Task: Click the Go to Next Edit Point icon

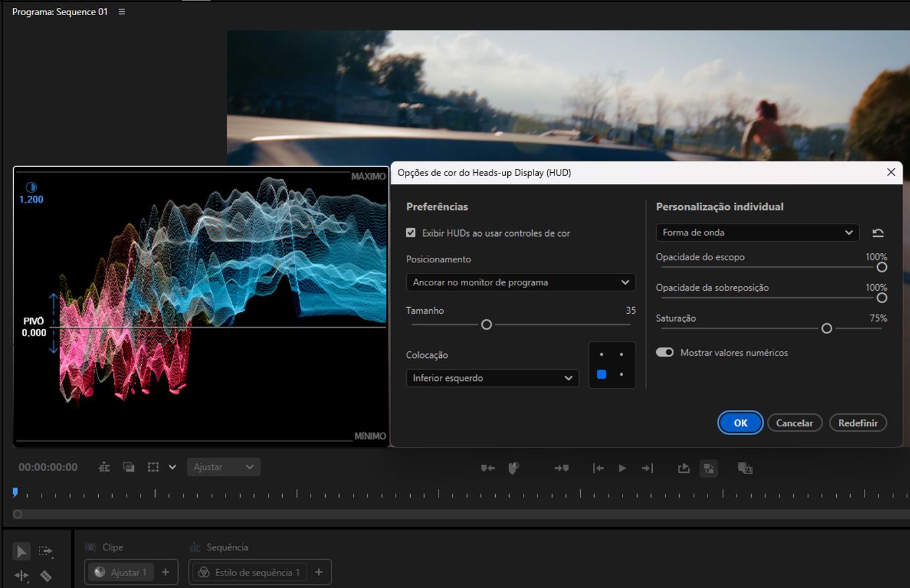Action: [x=648, y=468]
